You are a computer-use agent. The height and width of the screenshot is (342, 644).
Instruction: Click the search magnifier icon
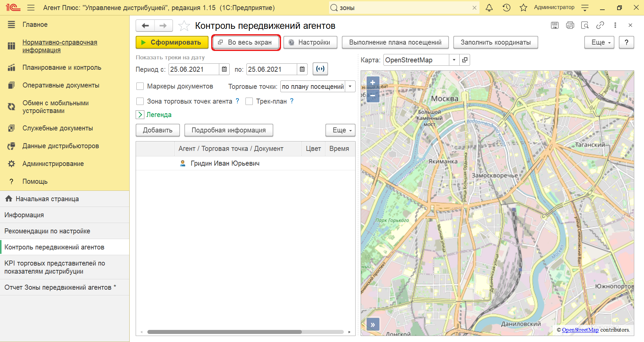[334, 8]
